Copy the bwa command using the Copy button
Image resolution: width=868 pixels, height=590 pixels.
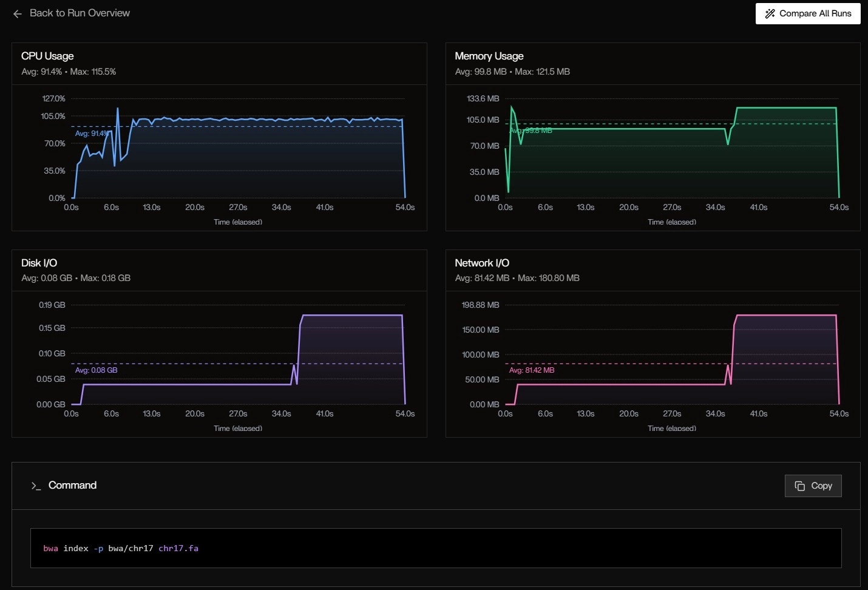click(813, 486)
